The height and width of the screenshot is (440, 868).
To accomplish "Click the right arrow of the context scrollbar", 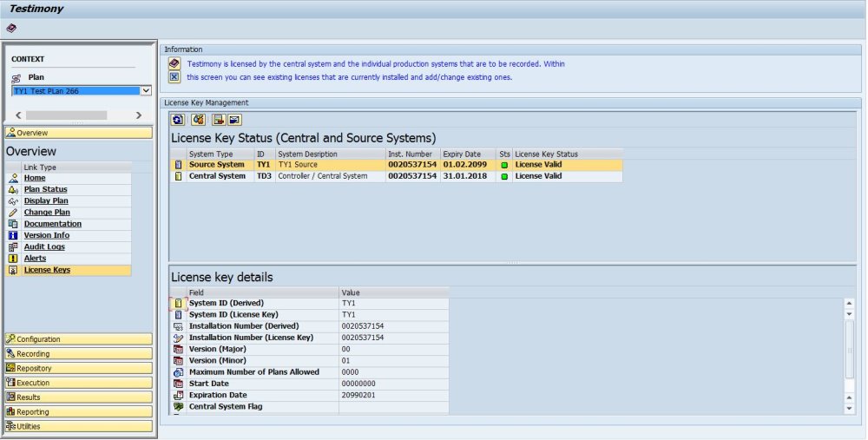I will [x=138, y=115].
